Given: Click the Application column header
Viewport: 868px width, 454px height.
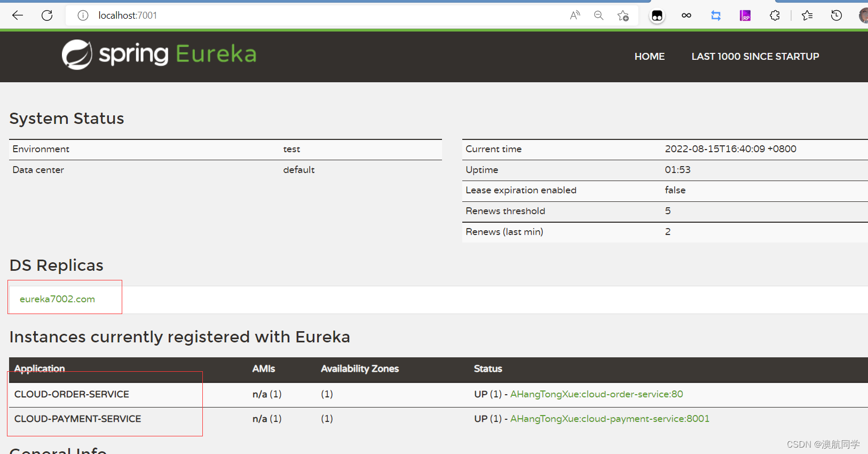Looking at the screenshot, I should point(40,369).
